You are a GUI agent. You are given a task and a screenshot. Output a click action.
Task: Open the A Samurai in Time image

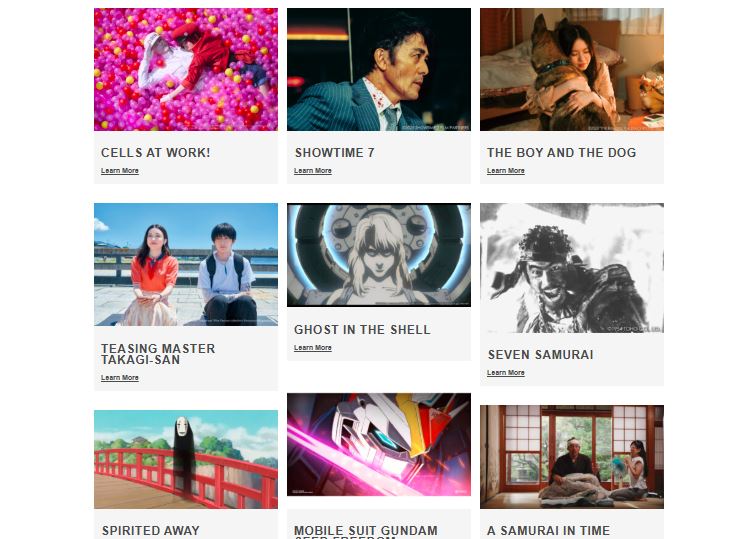tap(572, 457)
